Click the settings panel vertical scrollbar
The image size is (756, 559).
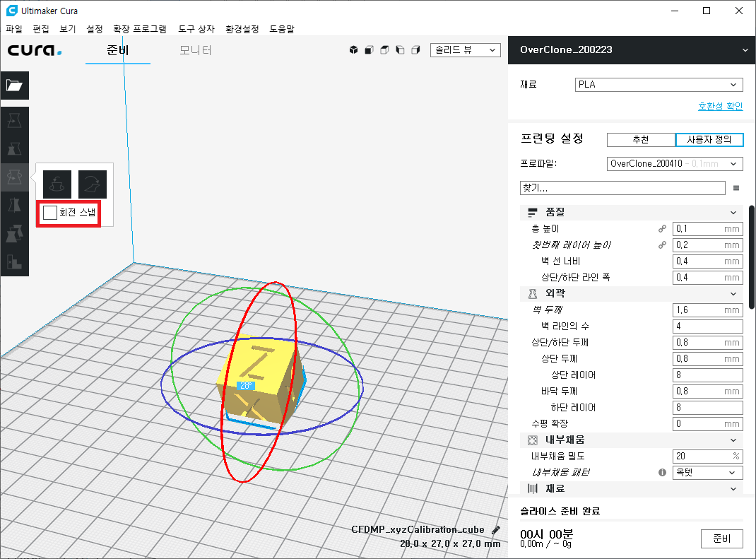[752, 257]
